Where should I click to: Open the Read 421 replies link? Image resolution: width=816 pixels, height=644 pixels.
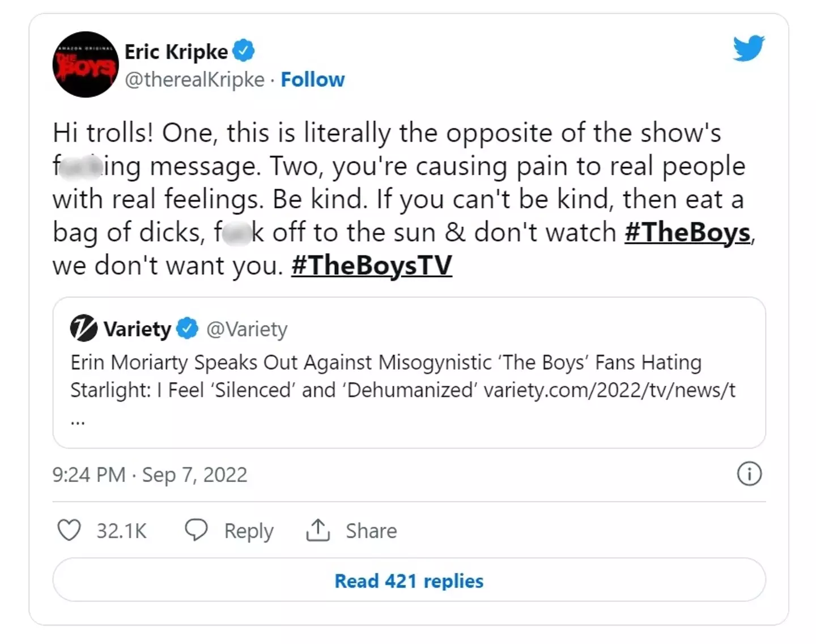[x=408, y=581]
